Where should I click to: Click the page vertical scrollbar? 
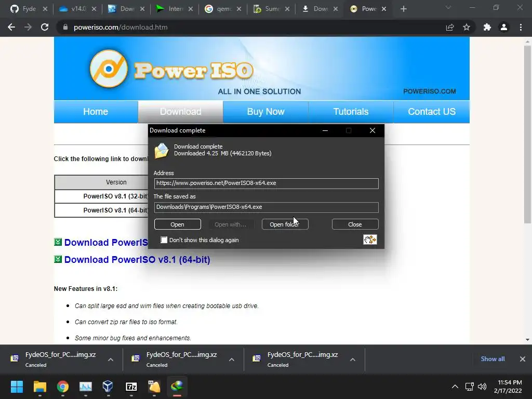(527, 135)
